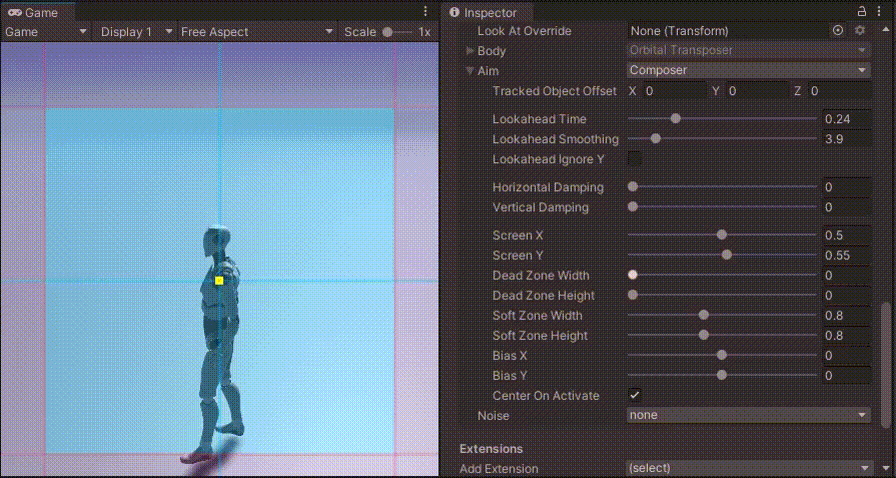Click the Inspector vertical scrollbar

point(886,366)
